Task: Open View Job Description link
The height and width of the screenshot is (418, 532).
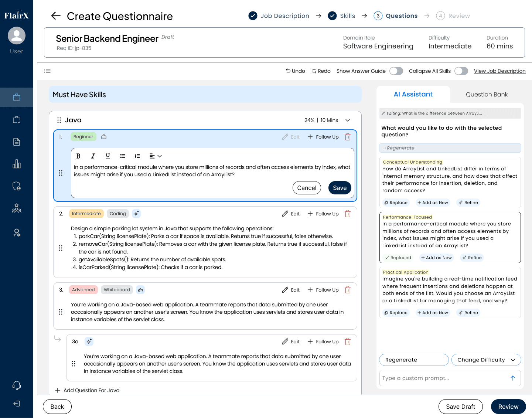Action: click(x=499, y=71)
